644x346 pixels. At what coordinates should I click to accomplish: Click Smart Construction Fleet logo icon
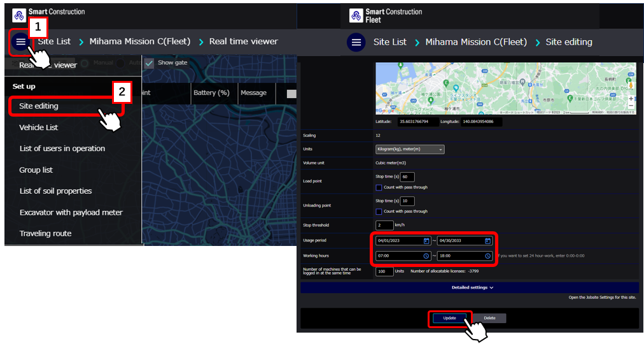pyautogui.click(x=355, y=15)
